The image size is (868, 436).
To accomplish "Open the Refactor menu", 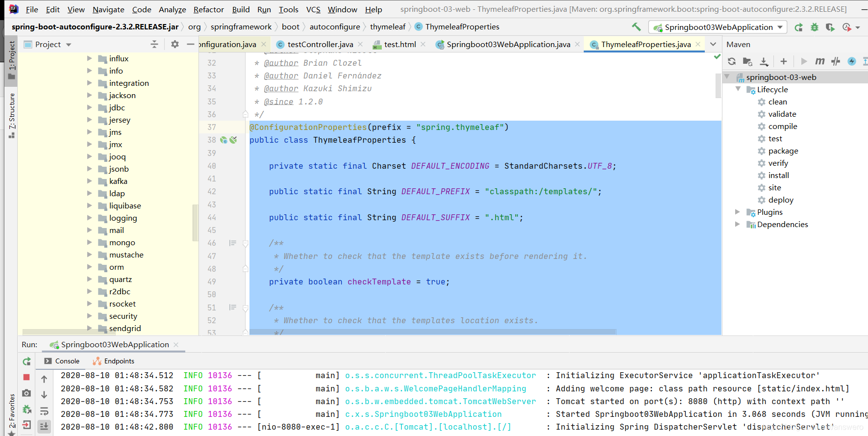I will point(208,9).
